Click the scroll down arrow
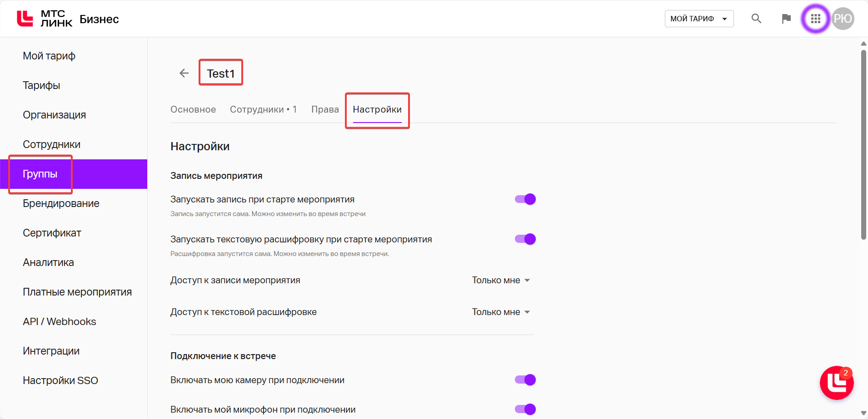The height and width of the screenshot is (419, 868). [863, 413]
